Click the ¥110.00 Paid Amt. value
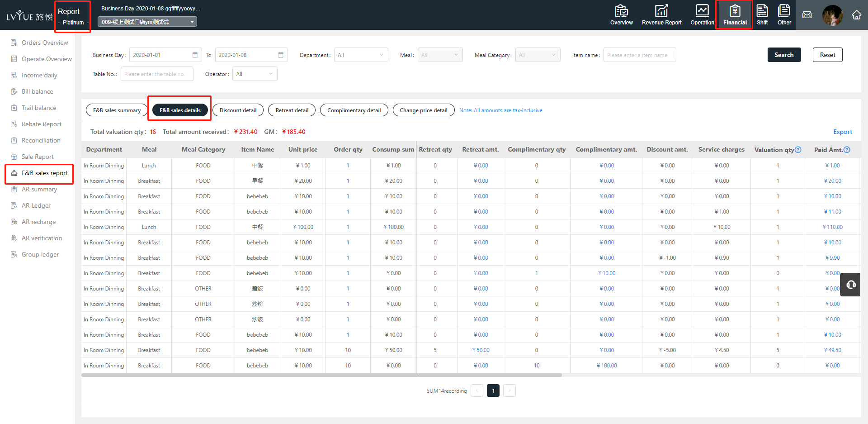868x424 pixels. [832, 227]
